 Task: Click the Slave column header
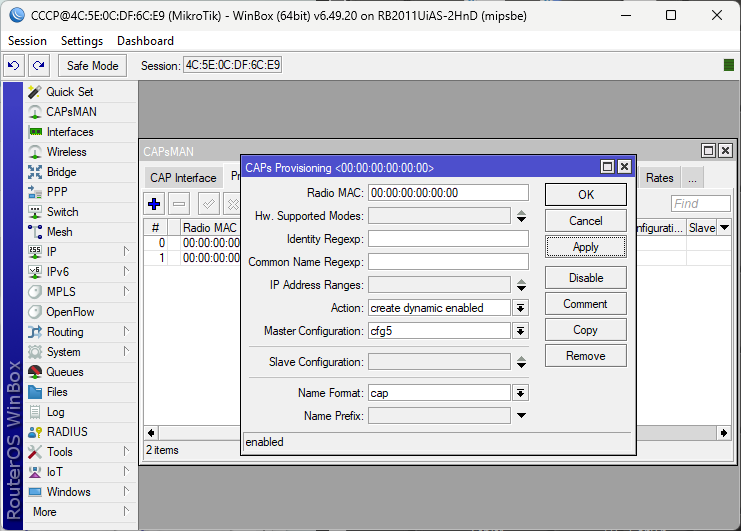(x=702, y=228)
